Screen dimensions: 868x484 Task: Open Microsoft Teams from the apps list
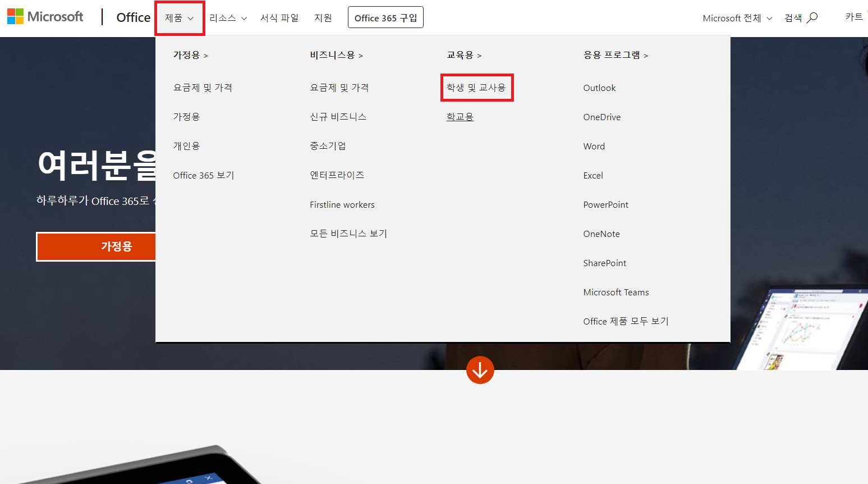point(616,292)
